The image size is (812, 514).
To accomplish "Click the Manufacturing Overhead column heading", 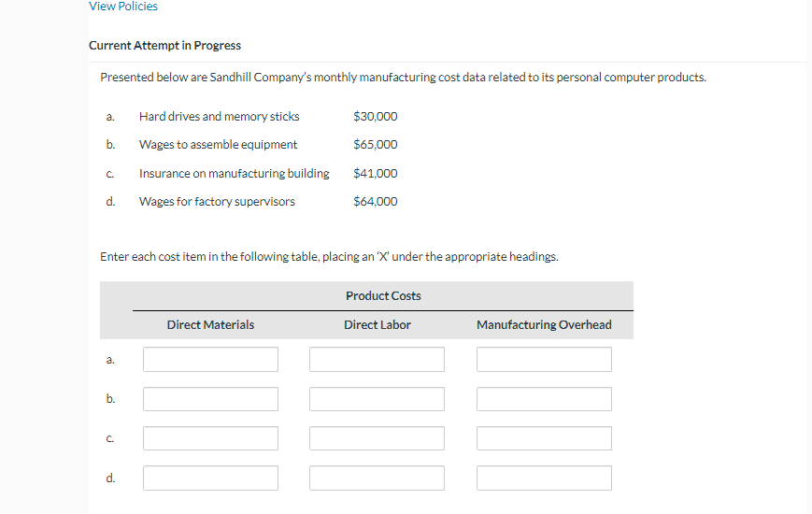I will (544, 325).
